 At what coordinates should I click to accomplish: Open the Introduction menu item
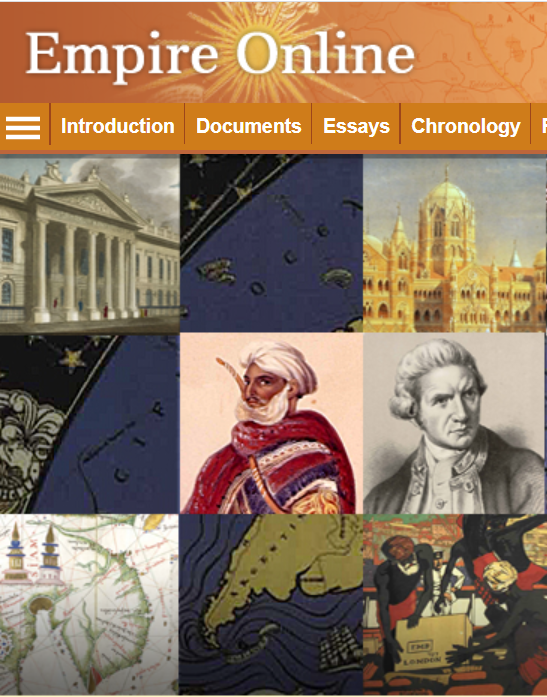pos(117,126)
